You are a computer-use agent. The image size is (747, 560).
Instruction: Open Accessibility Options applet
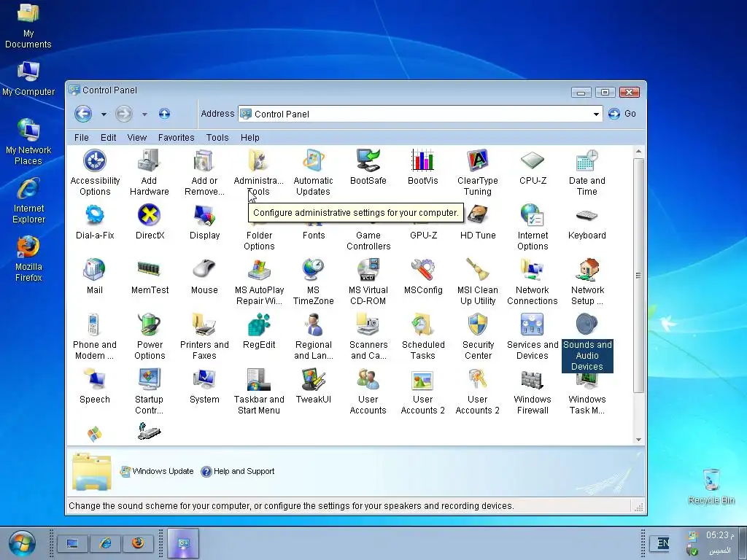tap(95, 172)
